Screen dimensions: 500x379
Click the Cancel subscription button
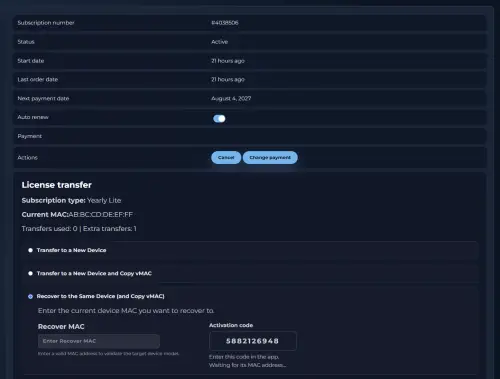point(226,157)
